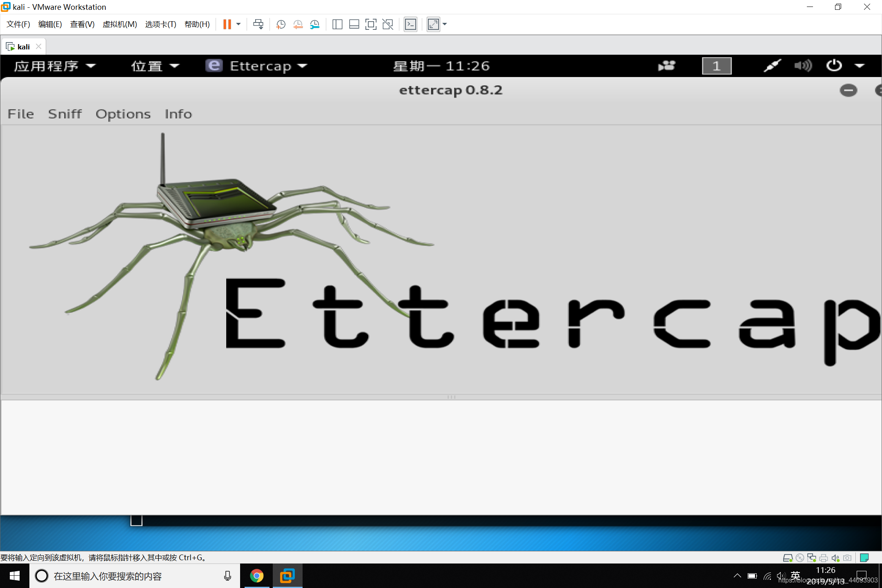Send Ctrl+Alt+Del to the virtual machine
This screenshot has height=588, width=882.
pos(258,24)
